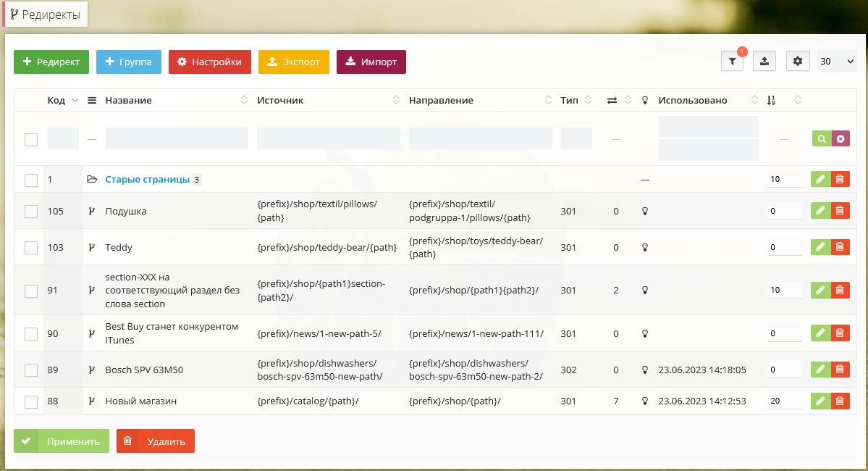Screen dimensions: 868x471
Task: Tick checkbox for the Подушка row
Action: click(31, 211)
